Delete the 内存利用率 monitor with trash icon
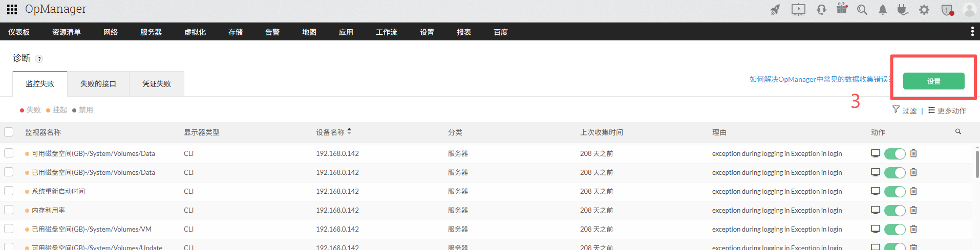Viewport: 980px width, 250px height. click(913, 210)
